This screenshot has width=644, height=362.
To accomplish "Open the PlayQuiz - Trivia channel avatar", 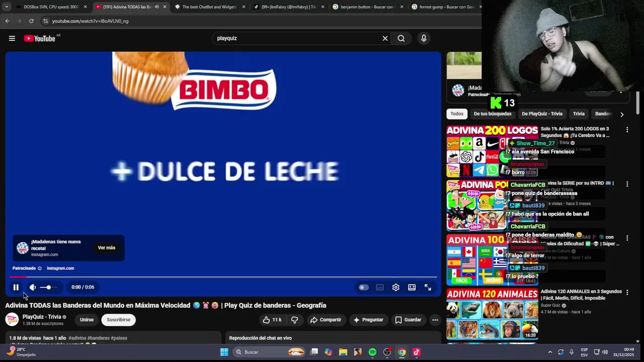I will tap(12, 320).
